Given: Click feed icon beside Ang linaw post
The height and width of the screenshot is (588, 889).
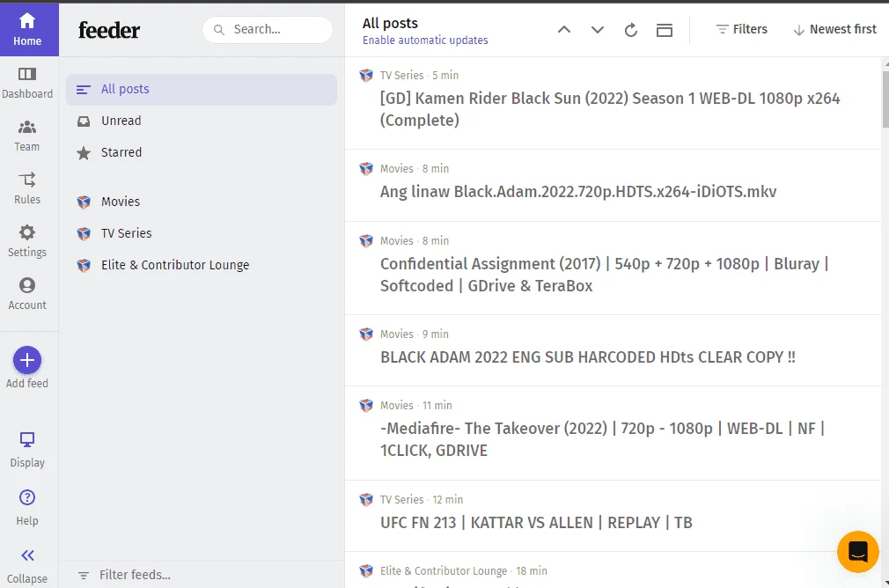Looking at the screenshot, I should point(366,168).
